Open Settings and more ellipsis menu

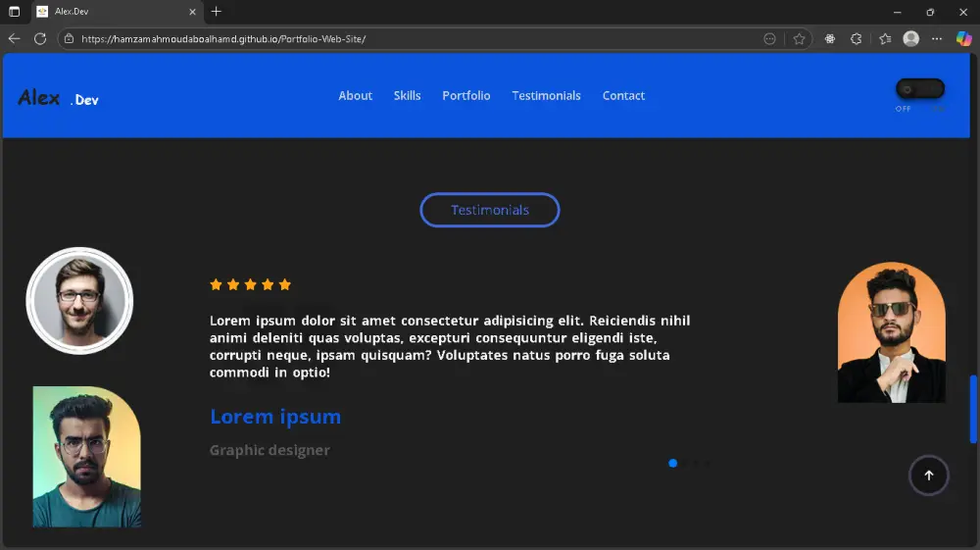(x=936, y=39)
